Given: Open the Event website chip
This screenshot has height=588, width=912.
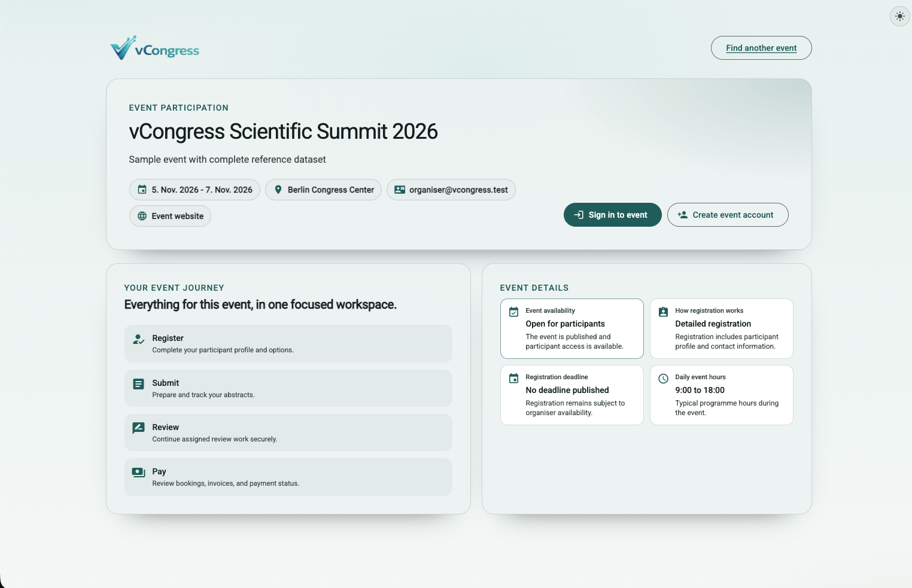Looking at the screenshot, I should (x=170, y=216).
